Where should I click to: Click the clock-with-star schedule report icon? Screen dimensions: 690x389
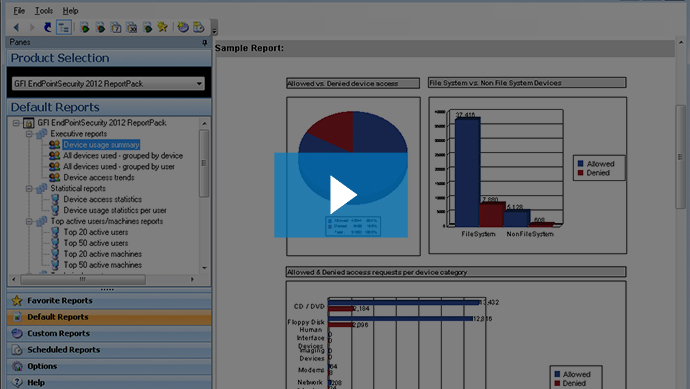(199, 27)
